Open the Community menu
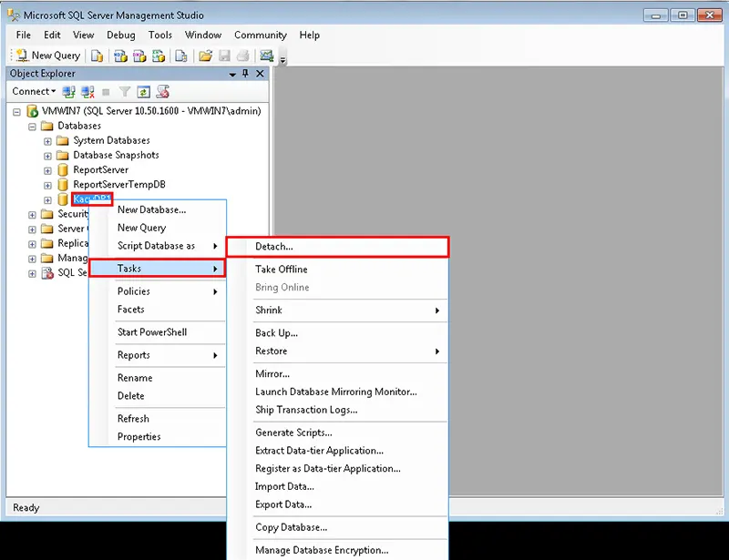This screenshot has width=729, height=560. point(261,35)
